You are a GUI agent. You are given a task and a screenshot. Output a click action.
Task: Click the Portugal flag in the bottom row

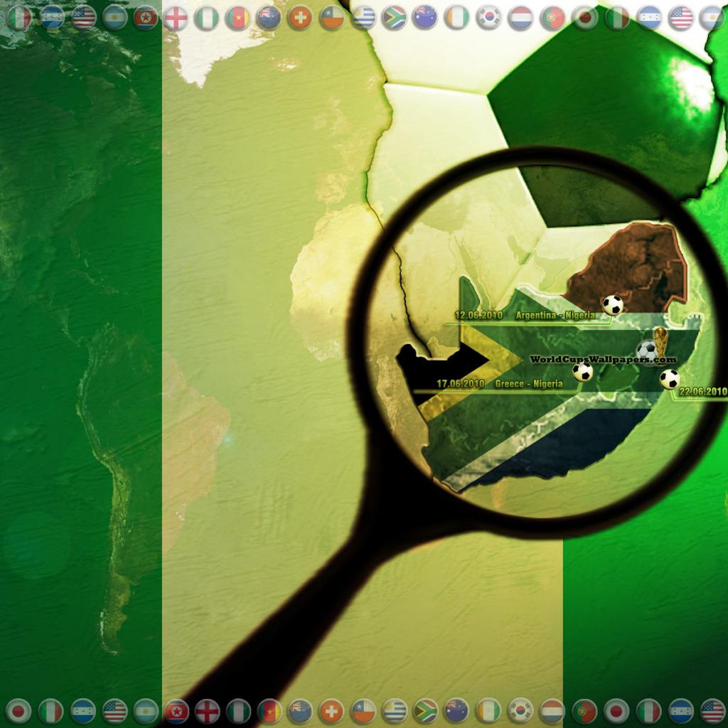pos(584,710)
